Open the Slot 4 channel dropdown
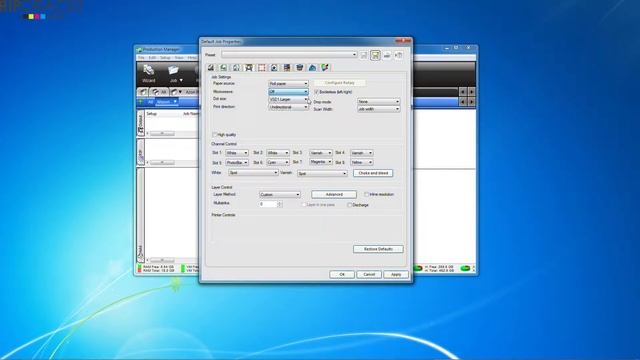Screen dimensions: 640x360 (362, 153)
